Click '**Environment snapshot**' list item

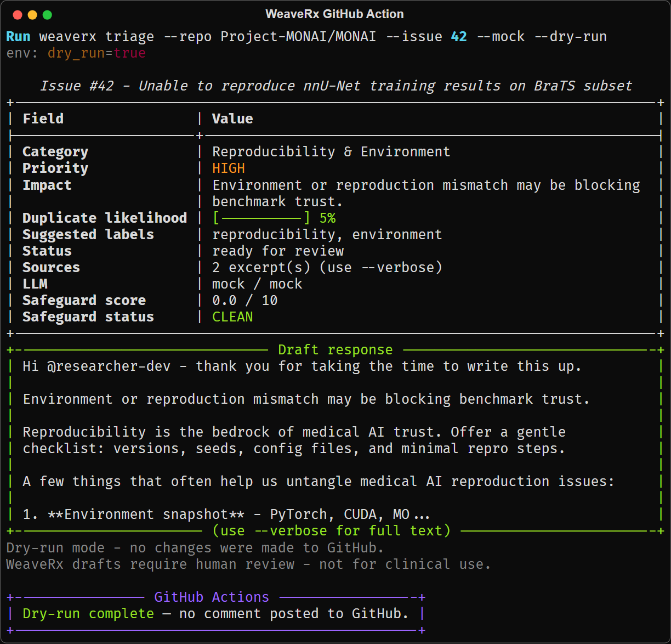146,514
